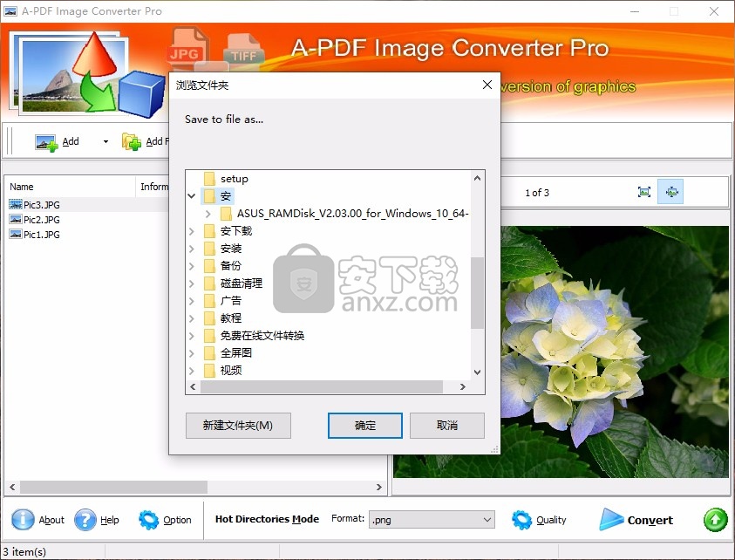Select Pic1.JPG in the file list
Image resolution: width=735 pixels, height=560 pixels.
42,235
